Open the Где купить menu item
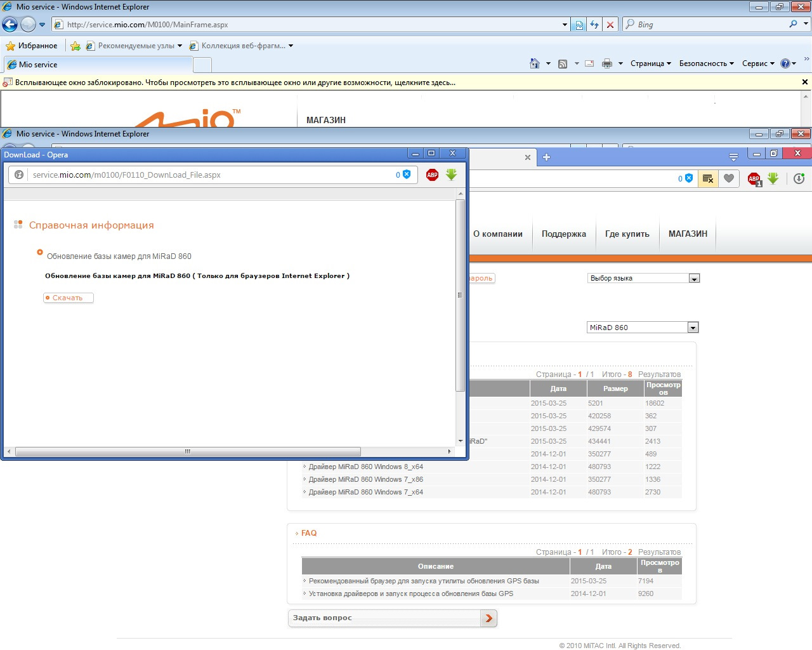This screenshot has height=650, width=812. pos(627,234)
